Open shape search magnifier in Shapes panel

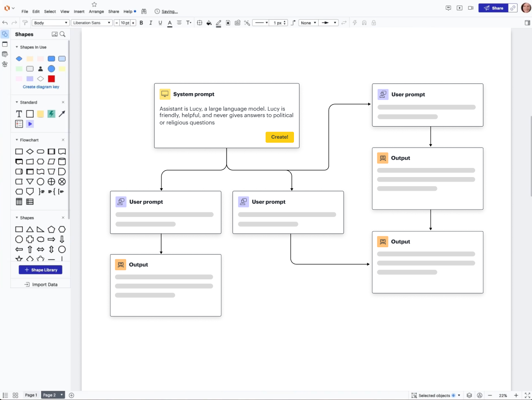click(x=63, y=34)
